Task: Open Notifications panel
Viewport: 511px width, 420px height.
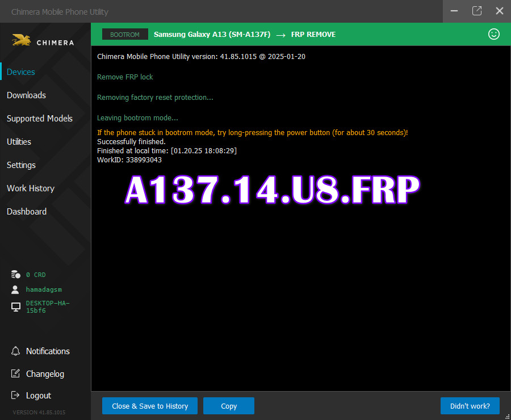Action: point(48,351)
